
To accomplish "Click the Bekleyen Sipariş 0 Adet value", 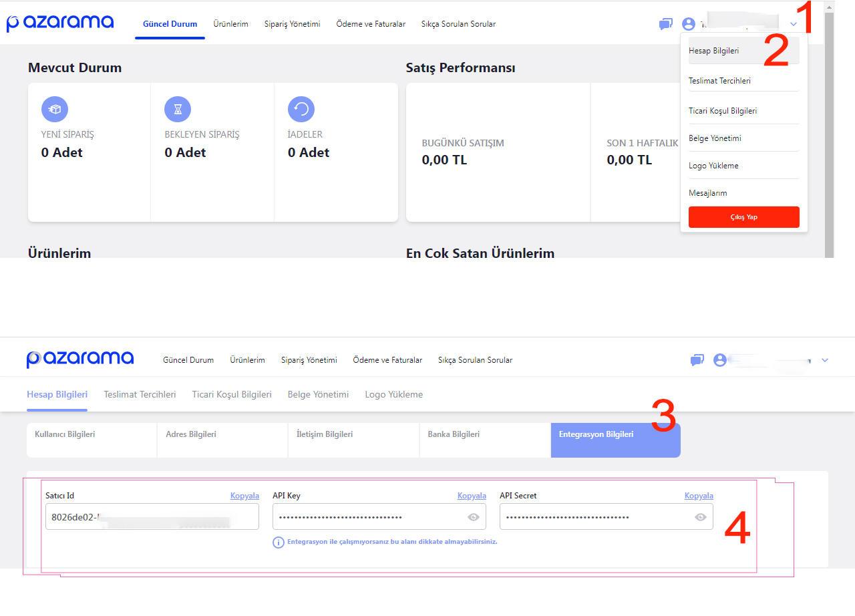I will pyautogui.click(x=185, y=152).
